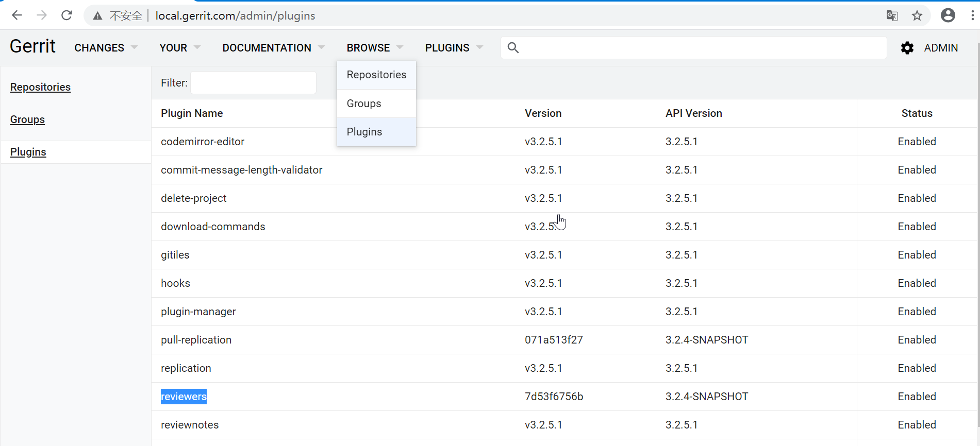Screen dimensions: 980x446
Task: Select the plugin-manager plugin name
Action: tap(198, 312)
